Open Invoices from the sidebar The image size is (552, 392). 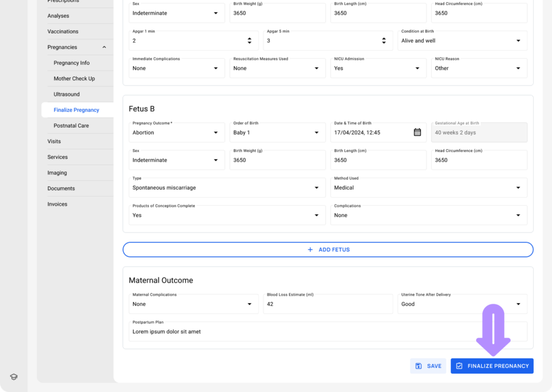pos(57,204)
